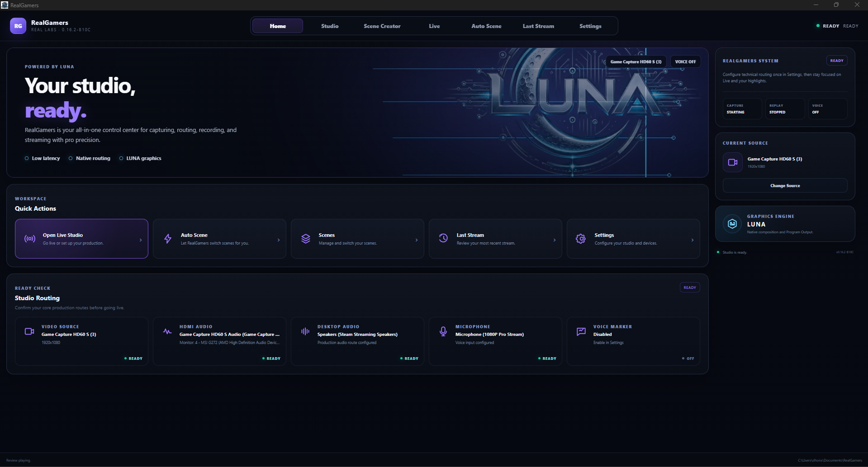Click the Settings gear icon in Quick Actions

(581, 239)
